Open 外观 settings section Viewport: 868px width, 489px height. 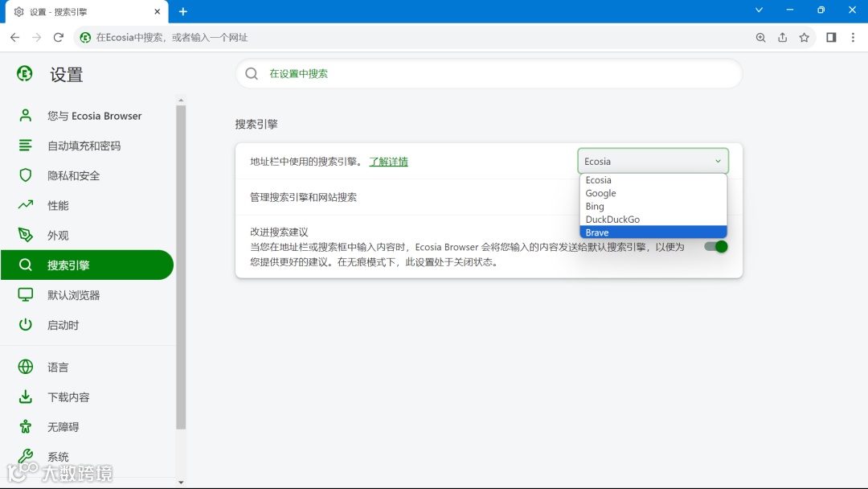point(88,236)
